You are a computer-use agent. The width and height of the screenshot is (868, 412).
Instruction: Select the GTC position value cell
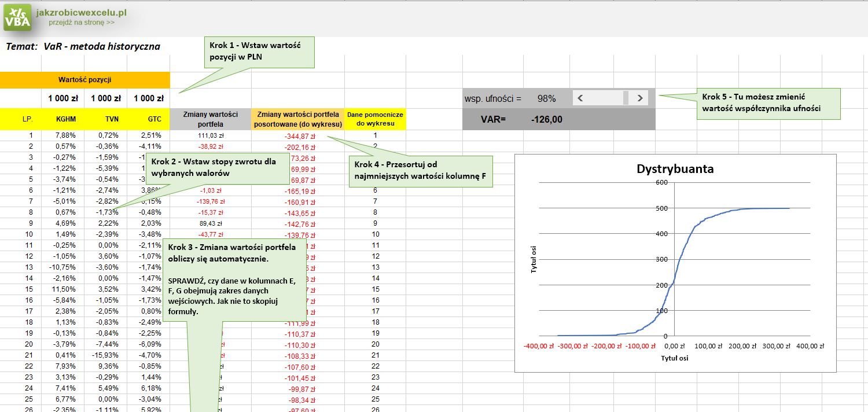coord(148,98)
